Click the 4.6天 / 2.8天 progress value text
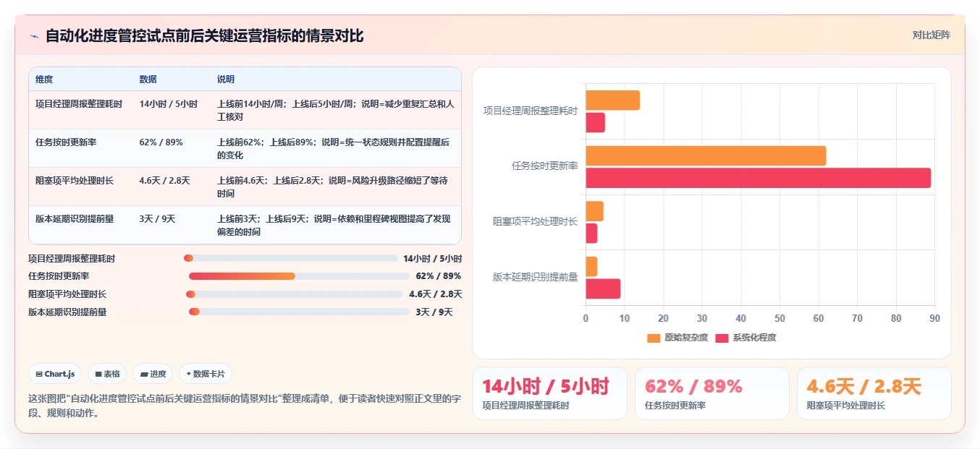Viewport: 980px width, 449px height. [436, 294]
